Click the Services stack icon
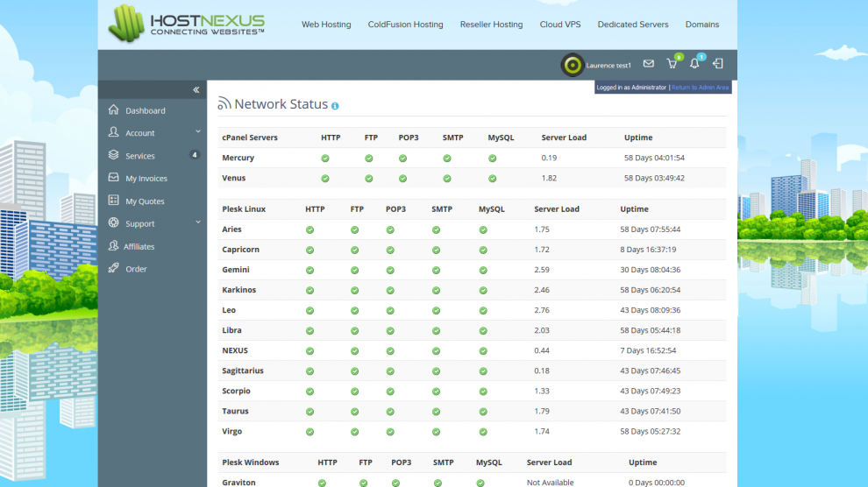Viewport: 868px width, 487px height. click(x=113, y=155)
